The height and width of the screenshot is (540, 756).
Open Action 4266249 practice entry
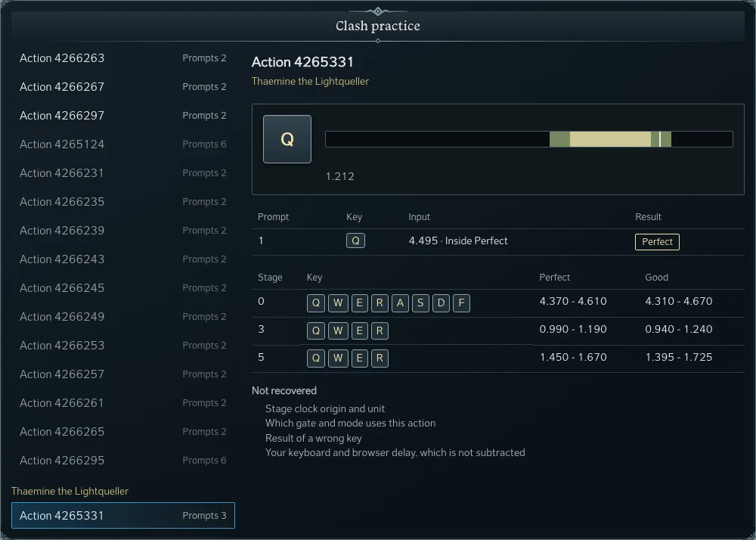point(123,317)
